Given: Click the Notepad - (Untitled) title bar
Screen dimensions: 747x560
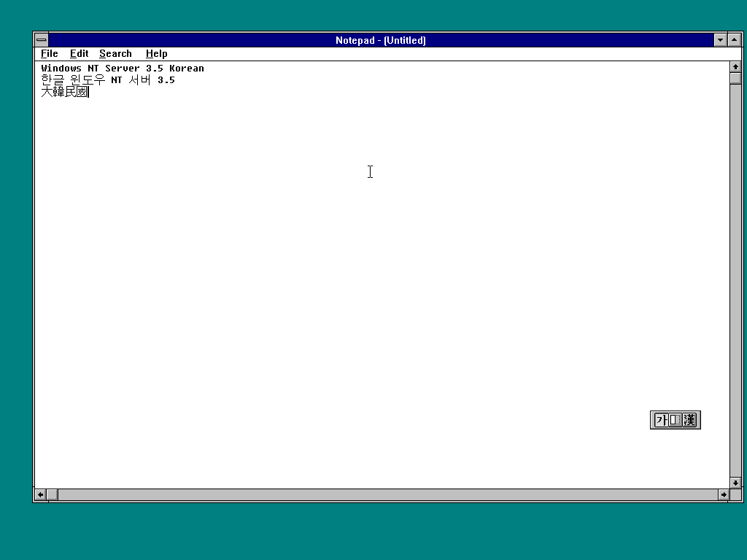Looking at the screenshot, I should [x=381, y=40].
